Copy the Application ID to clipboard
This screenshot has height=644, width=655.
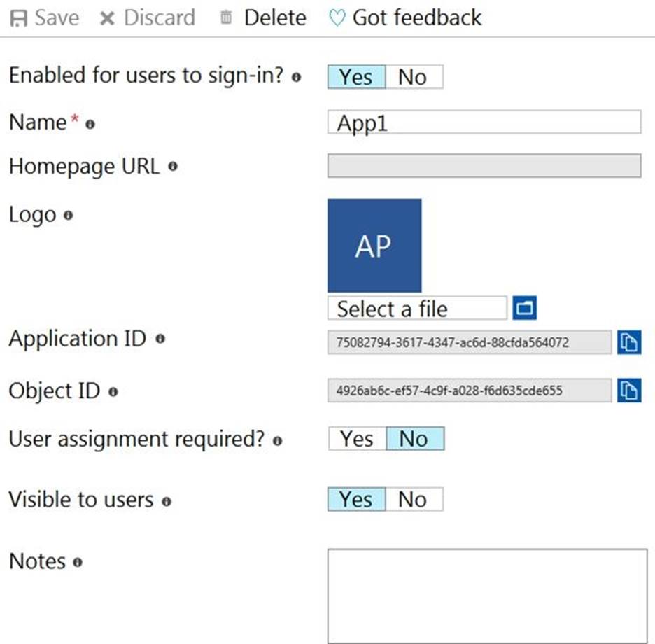629,343
